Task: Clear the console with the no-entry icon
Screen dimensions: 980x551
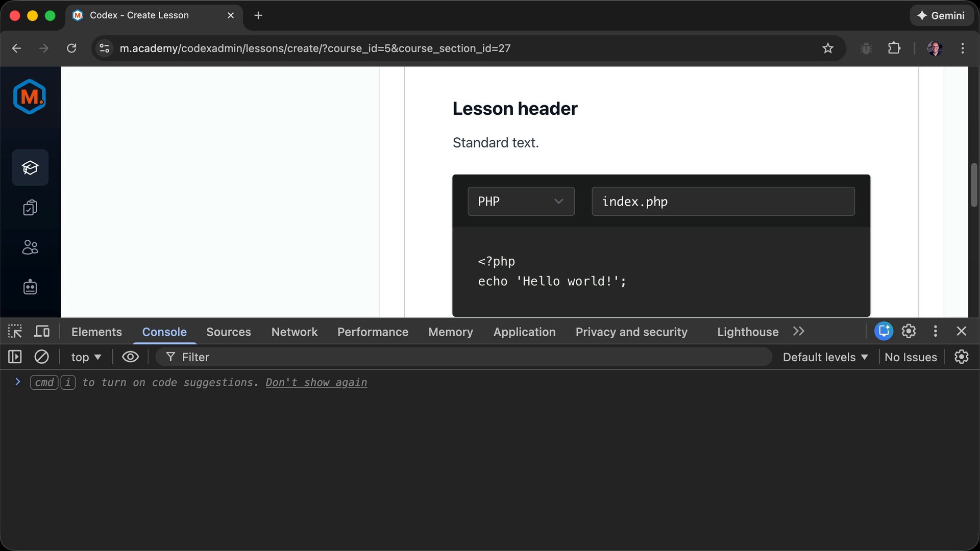Action: pyautogui.click(x=41, y=357)
